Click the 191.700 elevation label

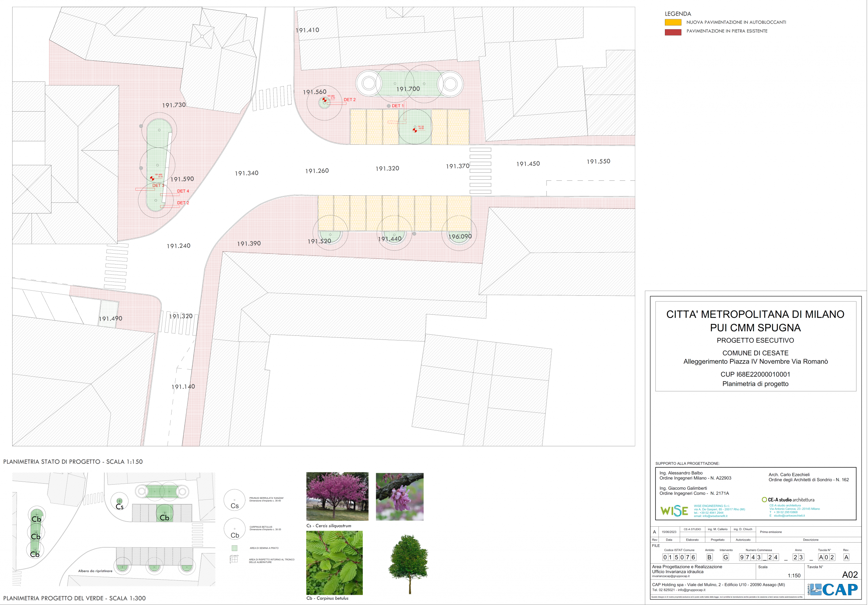408,89
